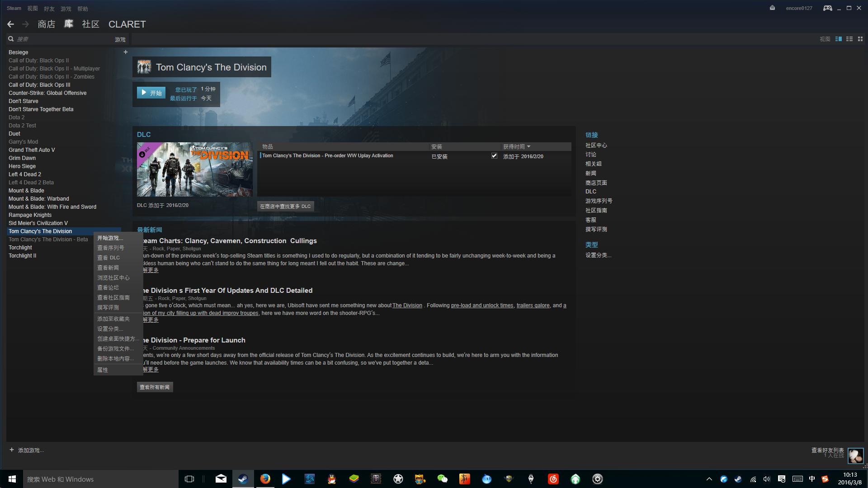The image size is (868, 488).
Task: Open NetEase Cloud Music on taskbar
Action: pos(553,479)
